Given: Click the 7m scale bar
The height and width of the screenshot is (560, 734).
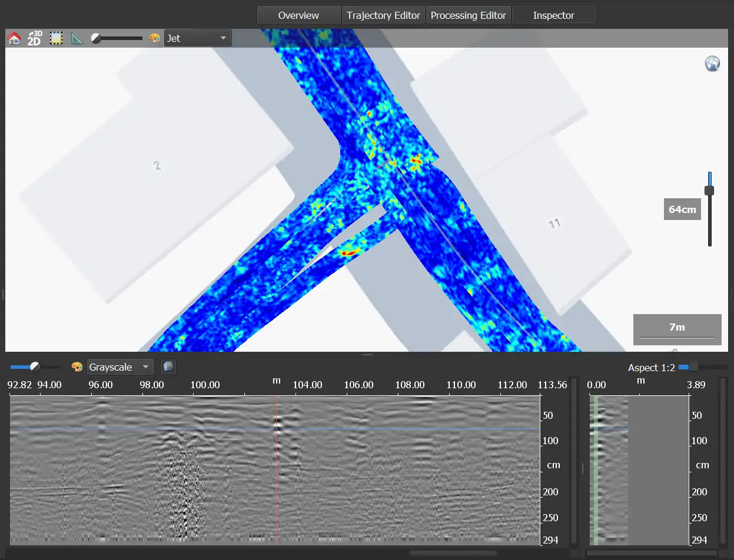Looking at the screenshot, I should [677, 329].
